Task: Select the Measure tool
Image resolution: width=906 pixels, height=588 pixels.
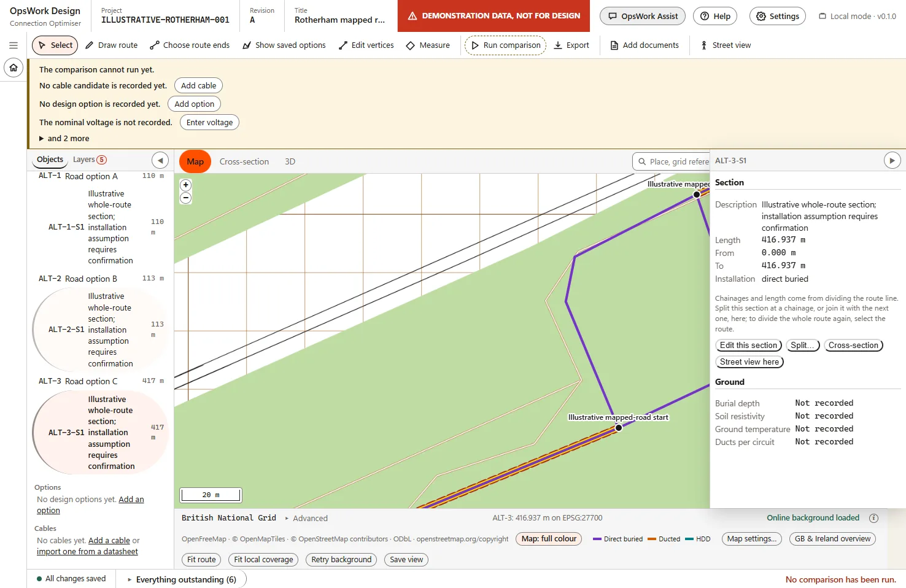Action: pos(428,45)
